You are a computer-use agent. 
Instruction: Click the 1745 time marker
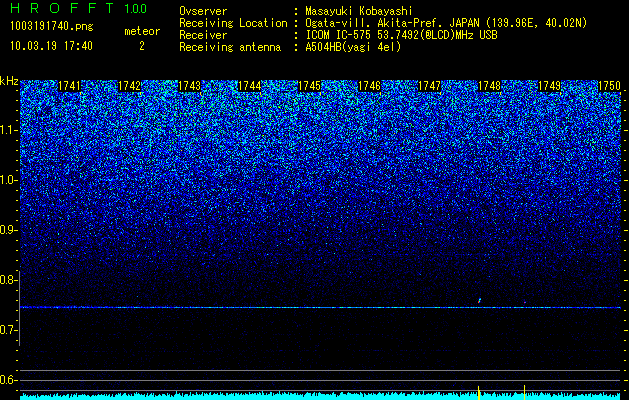click(x=310, y=86)
